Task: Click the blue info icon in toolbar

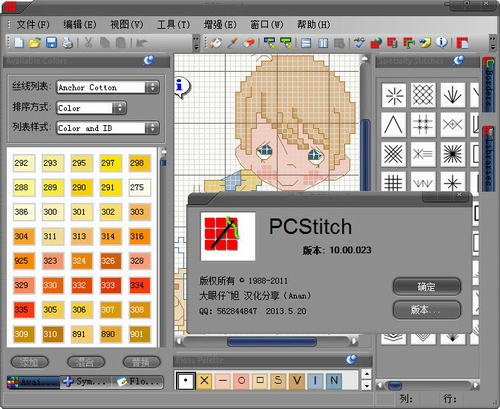Action: click(x=441, y=42)
